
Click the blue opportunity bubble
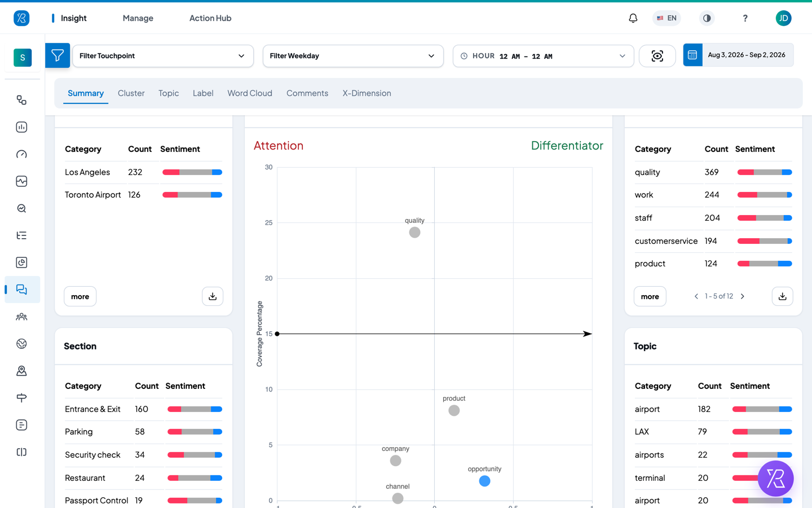coord(484,481)
